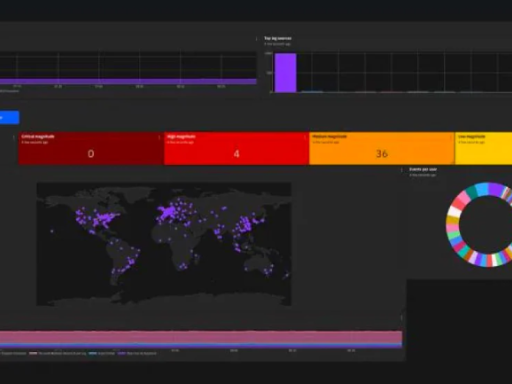
Task: Select the Medium magnitude card showing 36
Action: click(382, 148)
